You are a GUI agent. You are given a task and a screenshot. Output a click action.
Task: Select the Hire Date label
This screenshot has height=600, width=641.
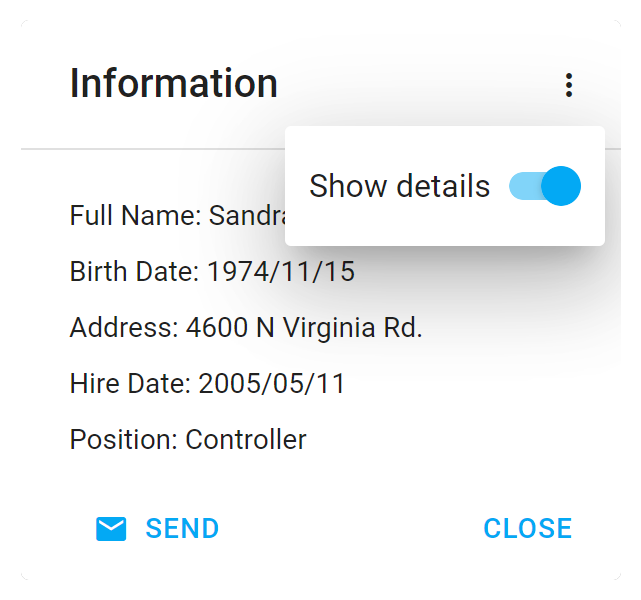(130, 383)
